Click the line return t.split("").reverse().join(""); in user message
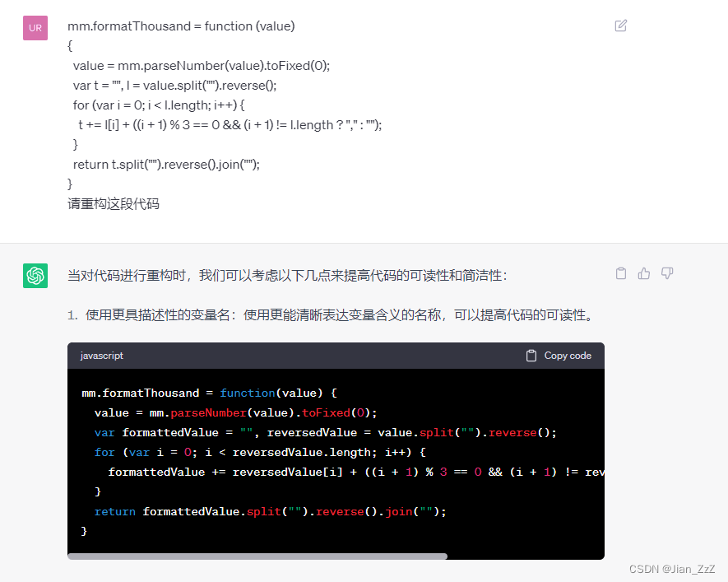Viewport: 728px width, 582px height. 166,165
